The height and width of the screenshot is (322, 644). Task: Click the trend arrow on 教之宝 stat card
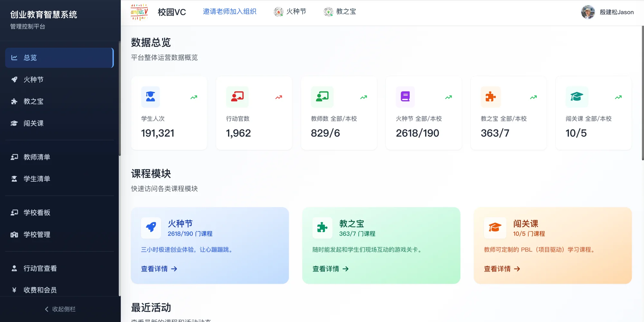(x=534, y=97)
